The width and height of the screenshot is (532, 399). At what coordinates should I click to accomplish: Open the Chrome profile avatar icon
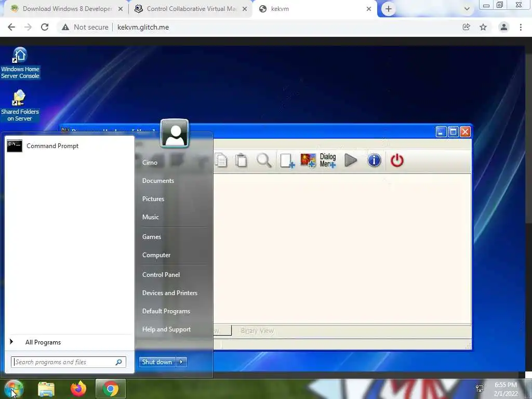[x=504, y=27]
